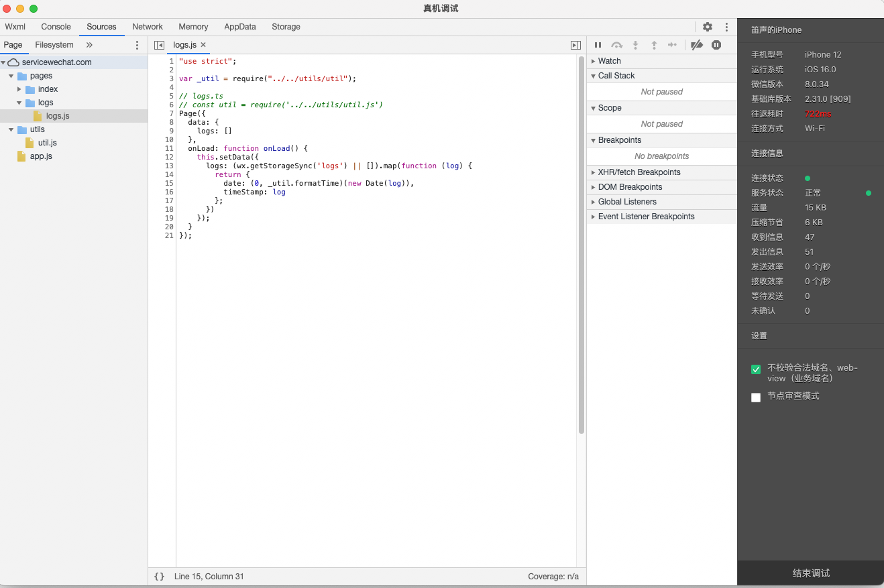Image resolution: width=884 pixels, height=588 pixels.
Task: Click the code editor vertical scrollbar
Action: click(582, 245)
